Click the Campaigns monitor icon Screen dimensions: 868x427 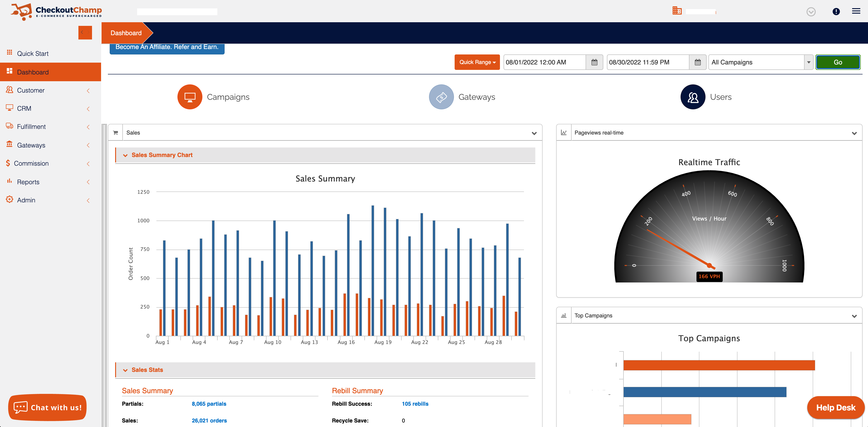tap(190, 97)
